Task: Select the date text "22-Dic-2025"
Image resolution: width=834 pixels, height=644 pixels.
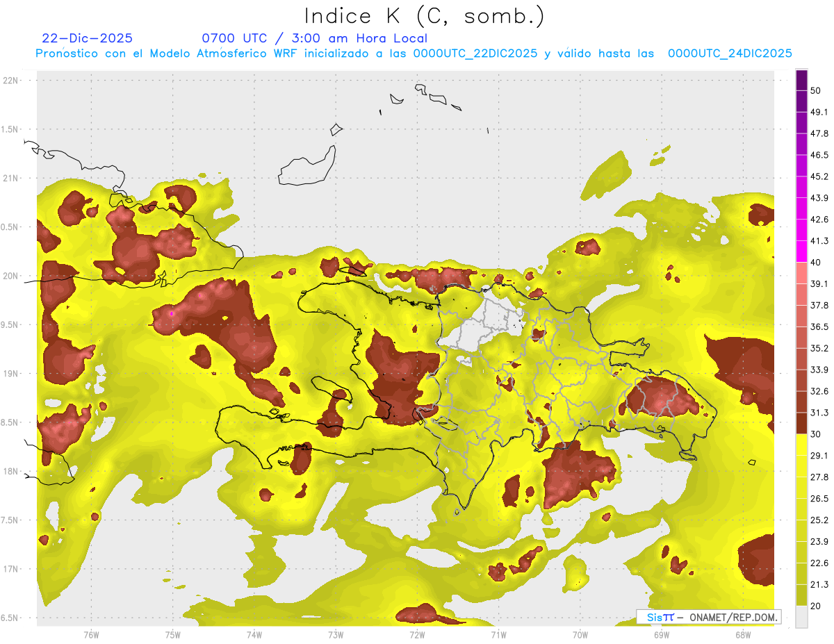Action: coord(88,38)
